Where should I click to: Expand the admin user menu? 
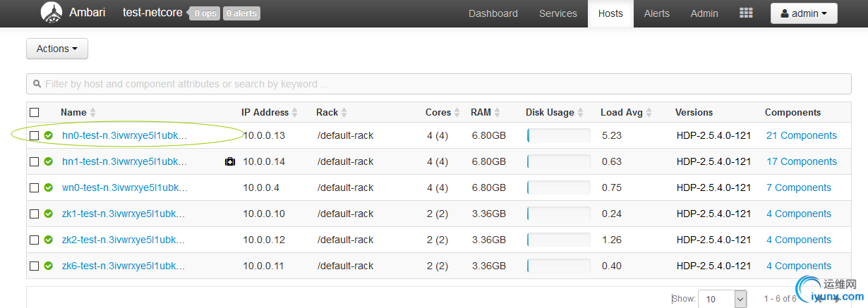pyautogui.click(x=804, y=13)
